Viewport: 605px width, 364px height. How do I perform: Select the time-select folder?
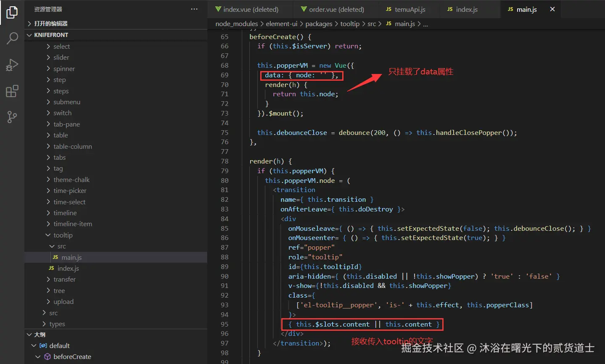(116, 202)
